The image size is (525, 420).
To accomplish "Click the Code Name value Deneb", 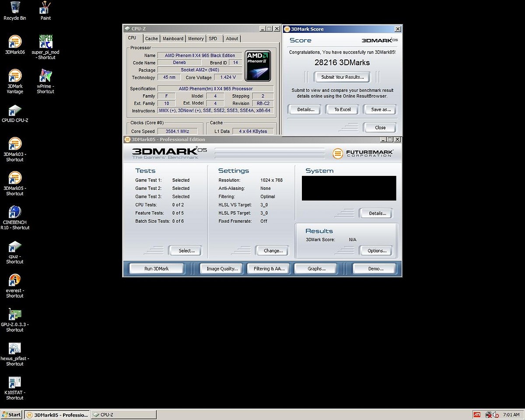I will coord(179,63).
